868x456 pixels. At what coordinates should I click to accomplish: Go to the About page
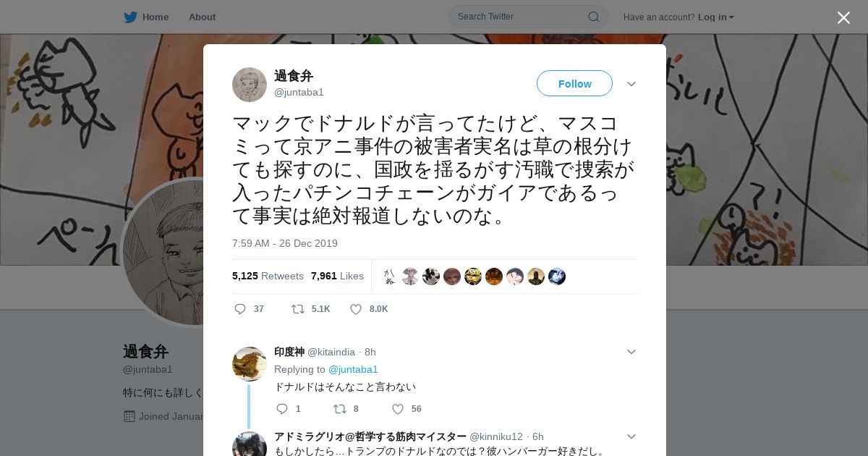tap(202, 17)
